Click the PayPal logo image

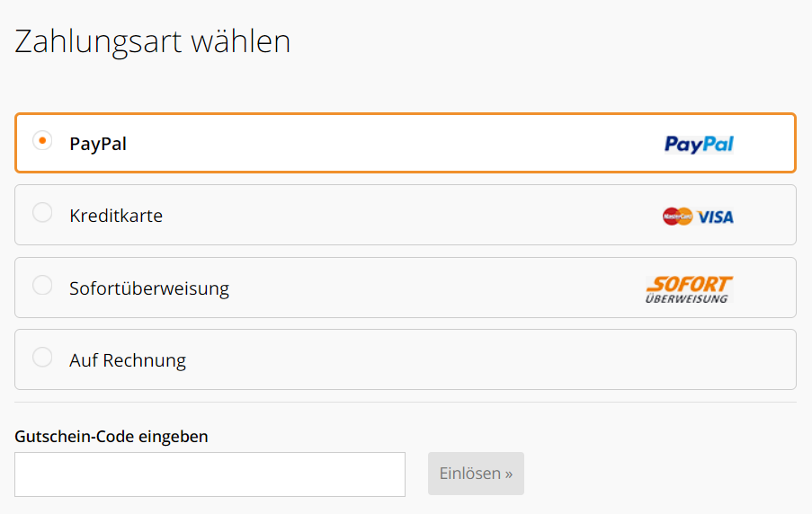tap(699, 144)
